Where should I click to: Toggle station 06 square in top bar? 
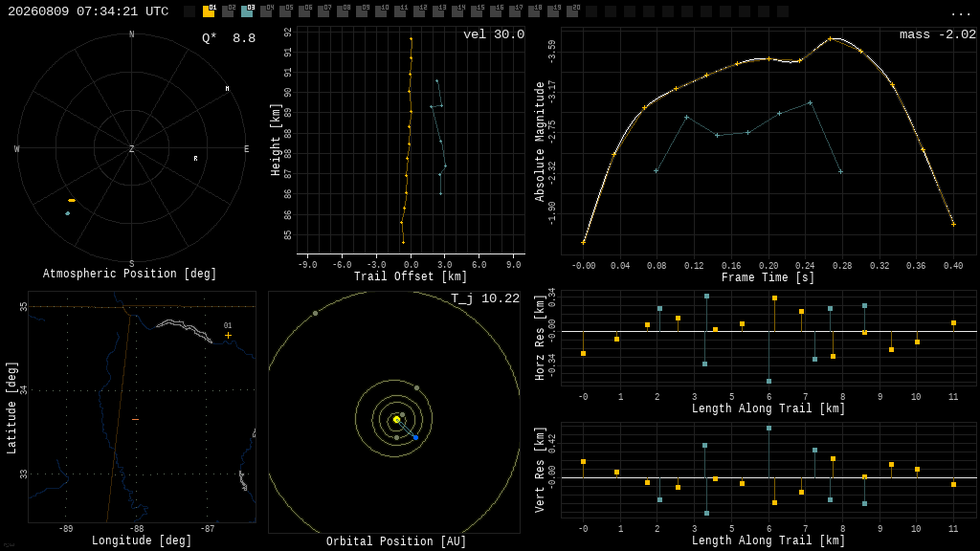(305, 11)
